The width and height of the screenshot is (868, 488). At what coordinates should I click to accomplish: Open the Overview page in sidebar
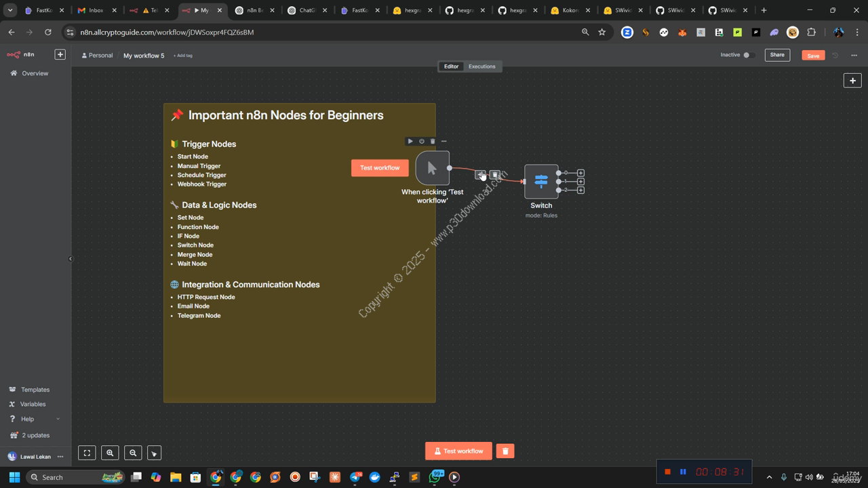(35, 73)
